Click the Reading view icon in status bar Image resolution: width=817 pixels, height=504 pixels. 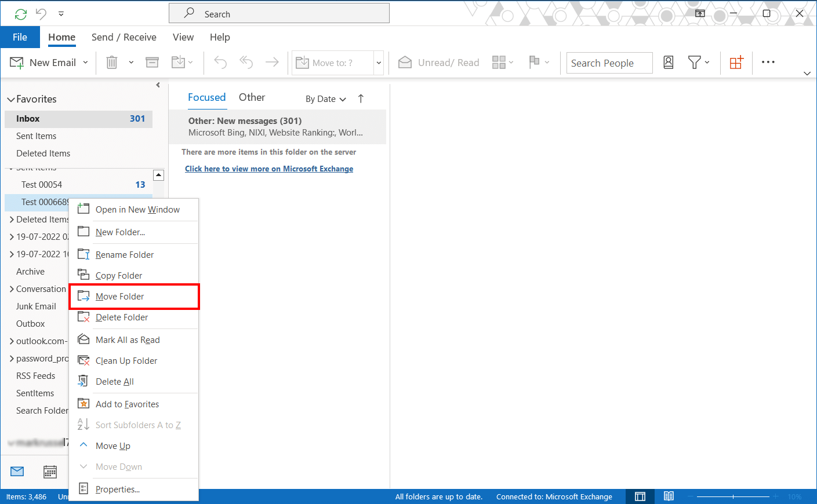(669, 496)
